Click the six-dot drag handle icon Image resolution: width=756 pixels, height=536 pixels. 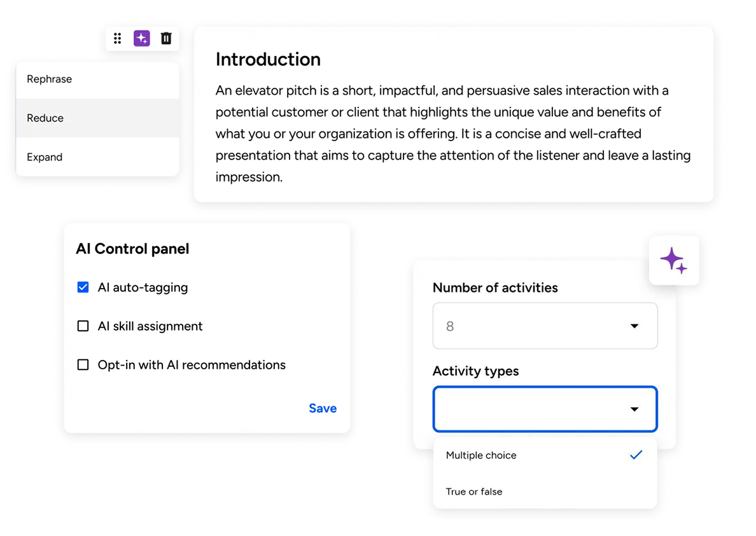(117, 39)
